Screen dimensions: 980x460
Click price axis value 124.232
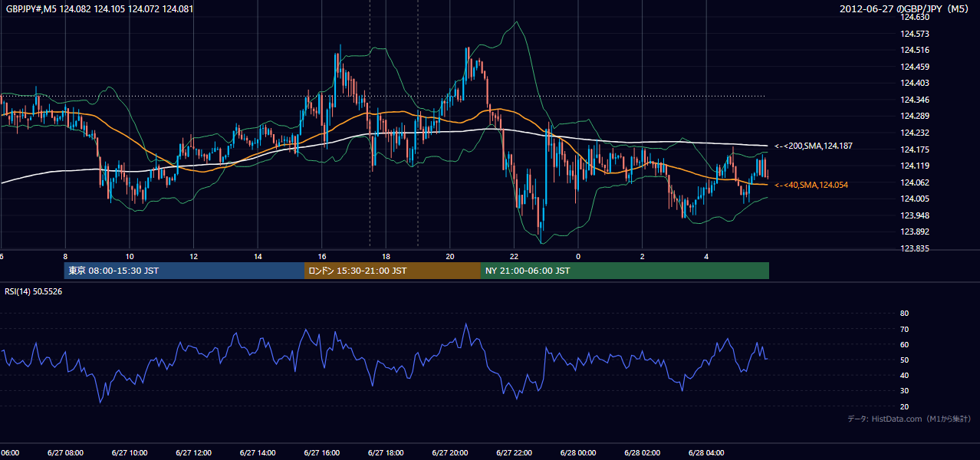914,133
